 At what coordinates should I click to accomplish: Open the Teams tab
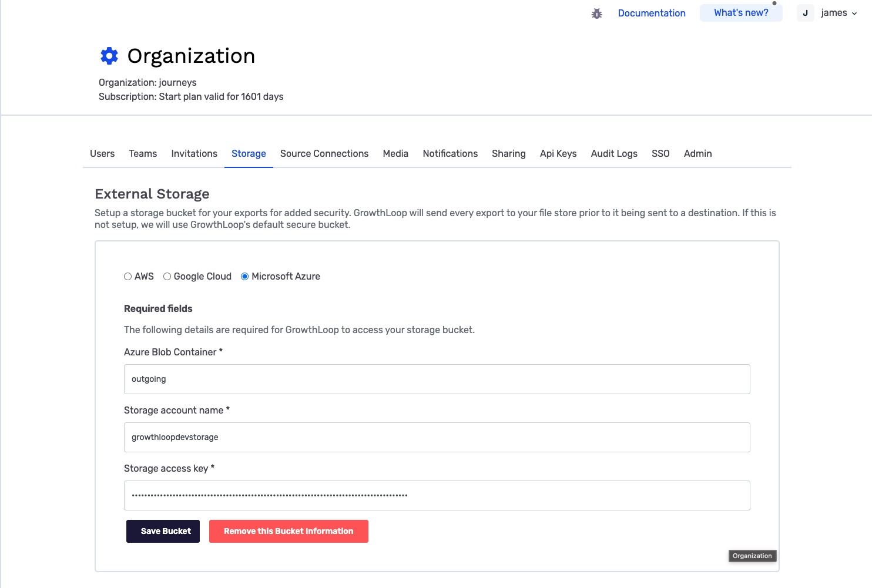click(143, 153)
